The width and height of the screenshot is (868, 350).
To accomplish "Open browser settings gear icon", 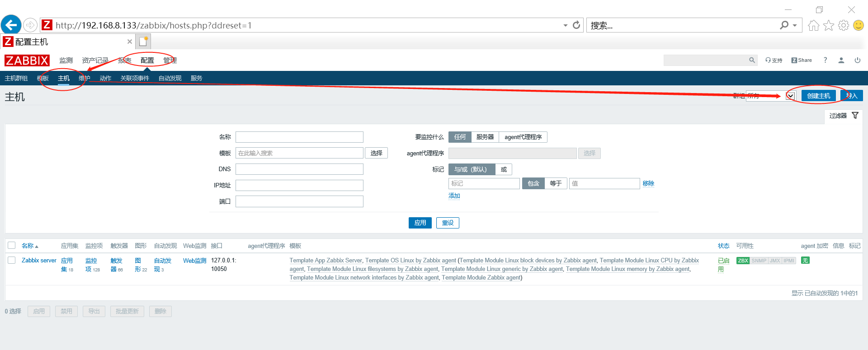I will pyautogui.click(x=843, y=26).
